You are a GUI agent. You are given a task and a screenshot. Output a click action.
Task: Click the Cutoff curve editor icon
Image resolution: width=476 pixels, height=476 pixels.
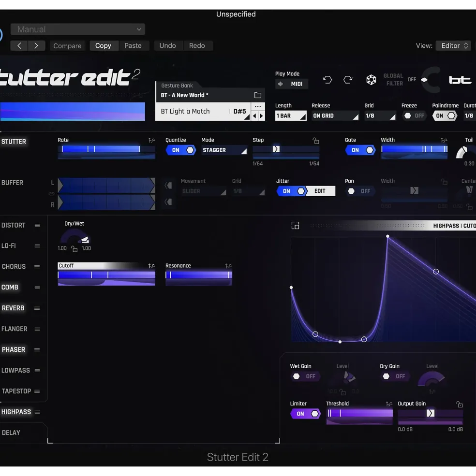point(151,266)
